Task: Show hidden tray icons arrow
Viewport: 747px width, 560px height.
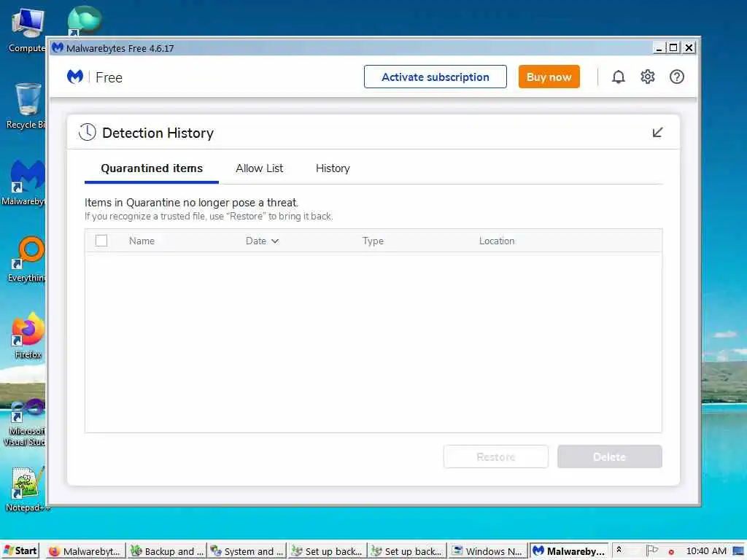Action: point(619,549)
